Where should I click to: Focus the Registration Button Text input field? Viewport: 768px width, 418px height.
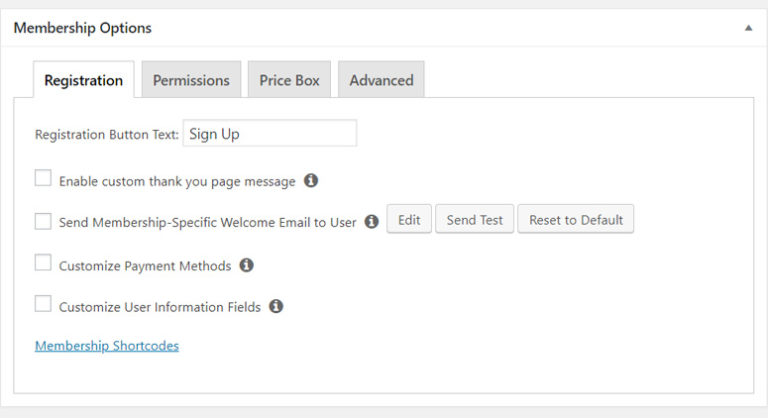point(269,134)
